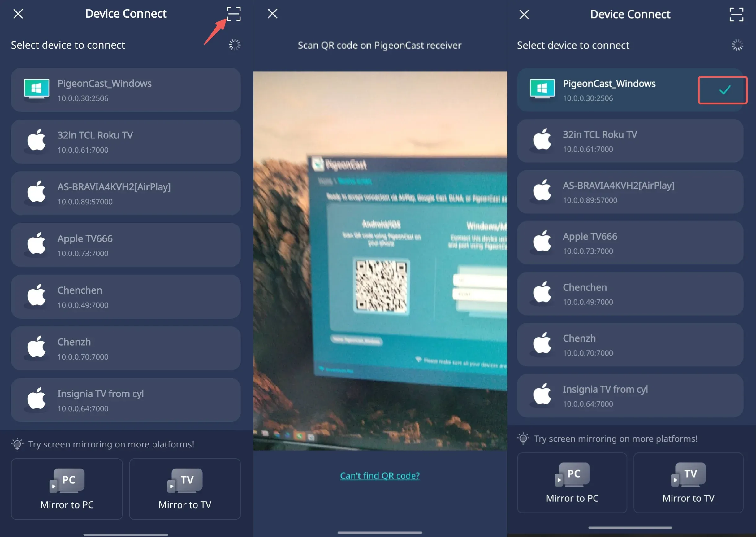Click refresh spinner icon in right panel
Viewport: 756px width, 537px height.
click(x=737, y=45)
